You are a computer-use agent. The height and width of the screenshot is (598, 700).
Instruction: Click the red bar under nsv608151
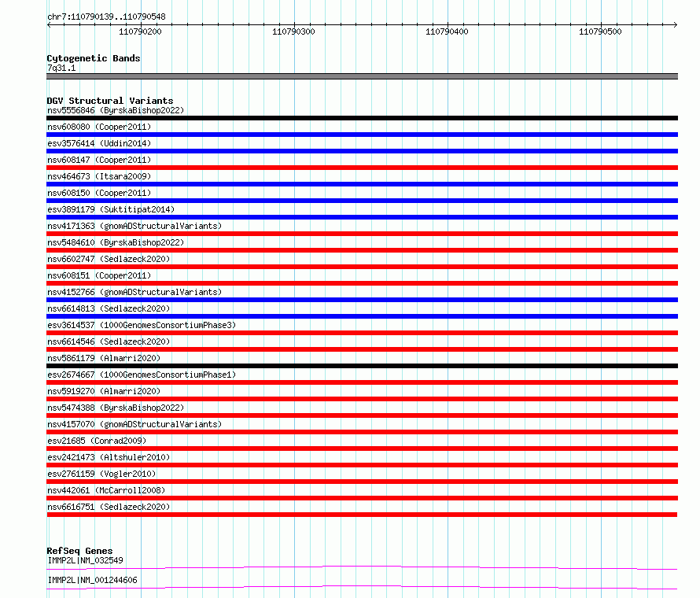[x=362, y=283]
